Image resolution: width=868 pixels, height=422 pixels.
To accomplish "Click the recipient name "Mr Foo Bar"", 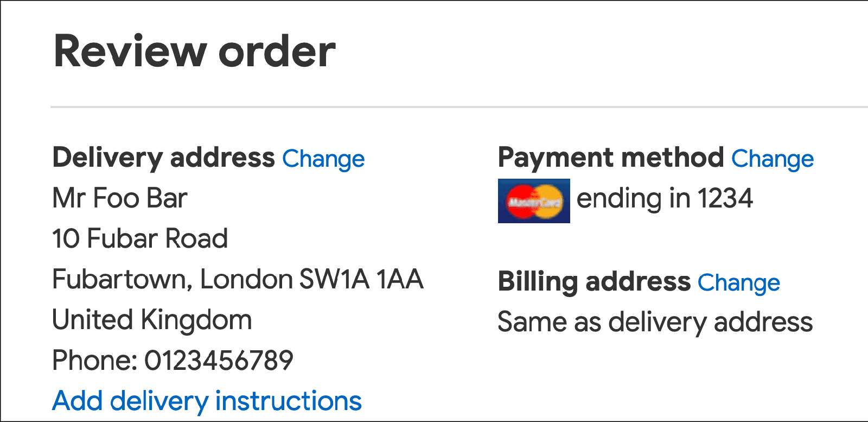I will point(119,198).
